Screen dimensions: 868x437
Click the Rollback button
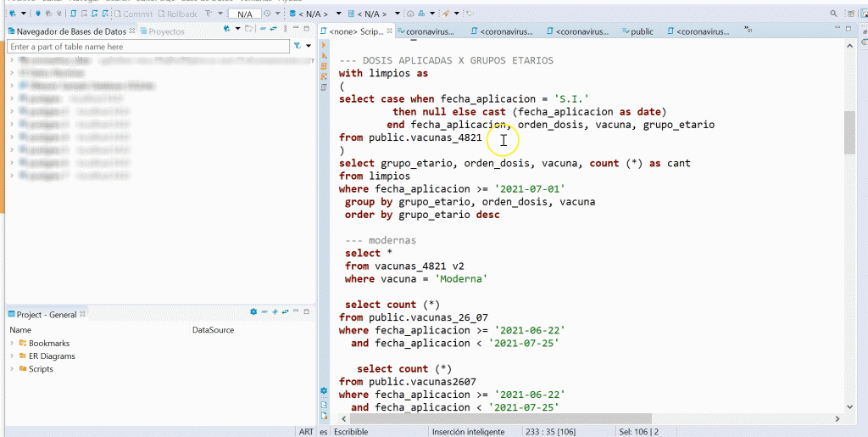pyautogui.click(x=178, y=14)
